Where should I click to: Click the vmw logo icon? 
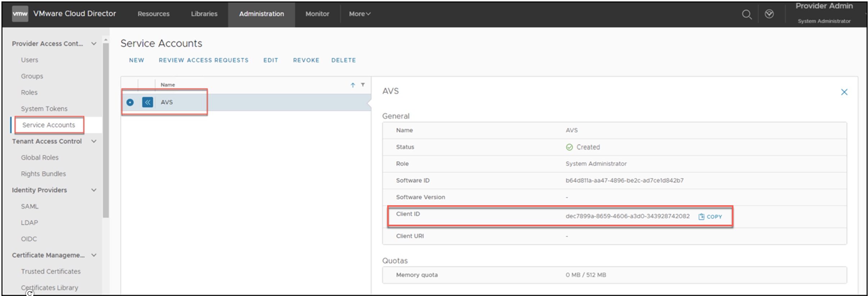click(20, 14)
